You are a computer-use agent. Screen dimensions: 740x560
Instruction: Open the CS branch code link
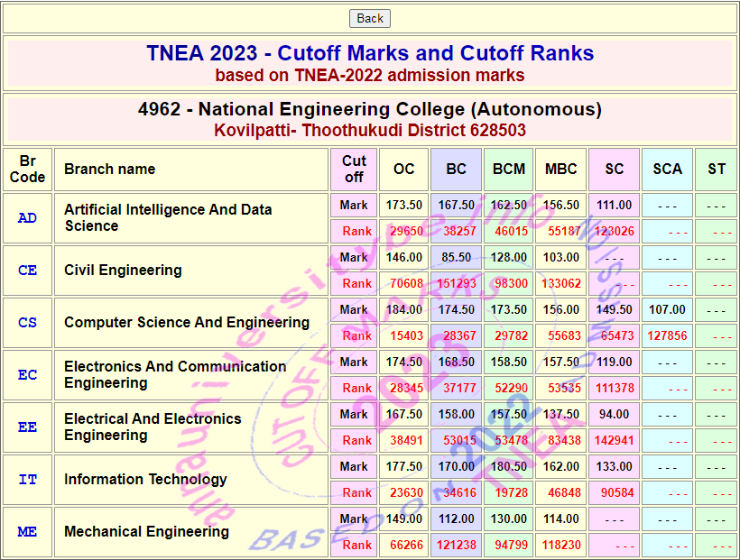(27, 323)
